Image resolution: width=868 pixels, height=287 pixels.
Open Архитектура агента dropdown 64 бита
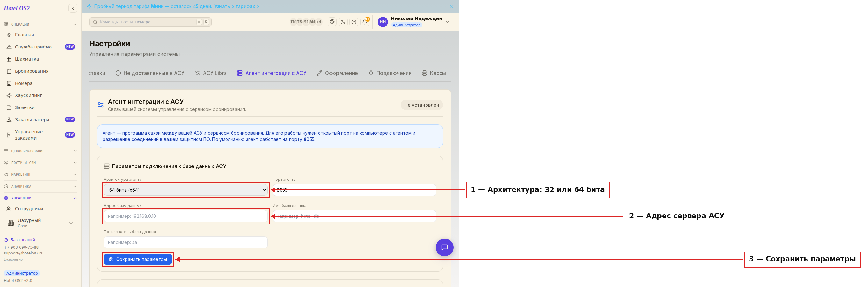click(186, 190)
